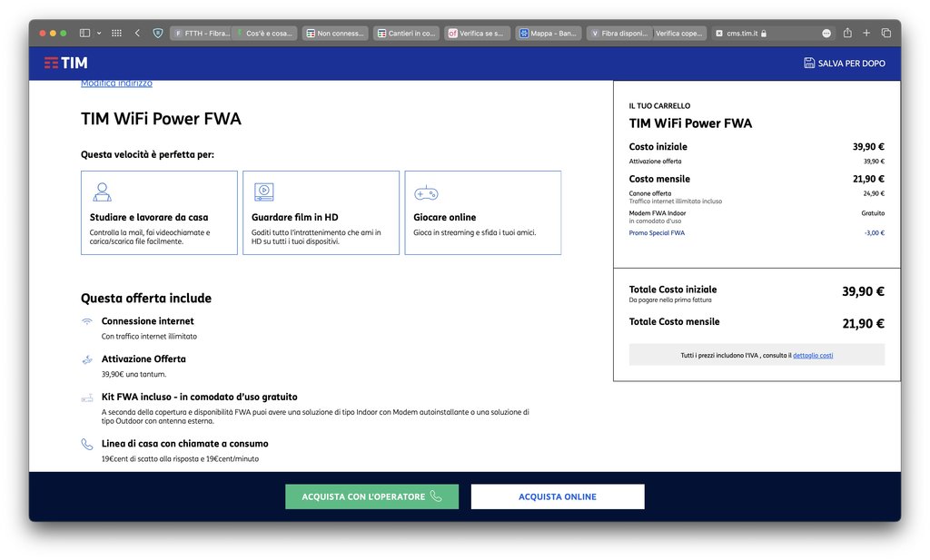Click the Modem FWA Indoor cart line
The image size is (930, 560).
tap(757, 212)
